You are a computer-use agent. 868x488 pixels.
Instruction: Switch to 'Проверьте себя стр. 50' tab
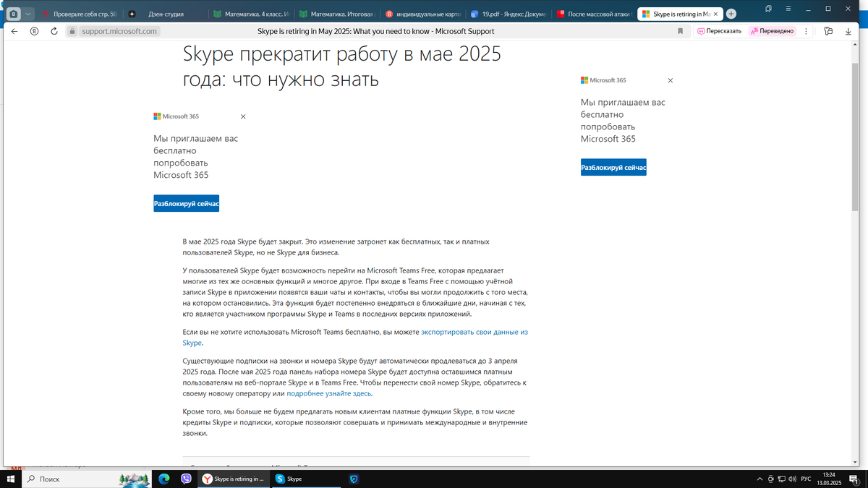click(x=80, y=14)
